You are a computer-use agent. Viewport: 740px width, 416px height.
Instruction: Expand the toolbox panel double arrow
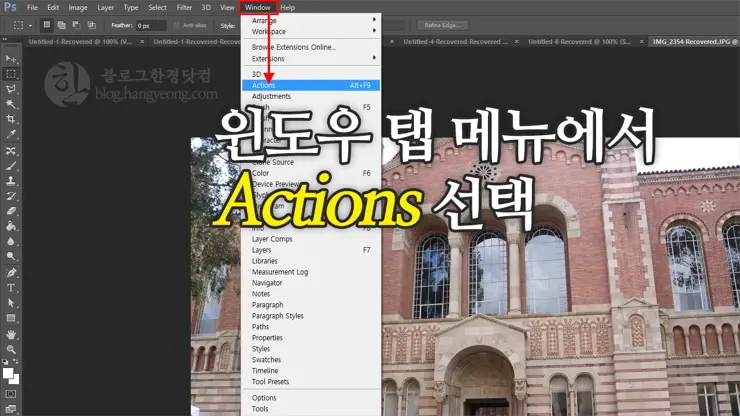[5, 40]
